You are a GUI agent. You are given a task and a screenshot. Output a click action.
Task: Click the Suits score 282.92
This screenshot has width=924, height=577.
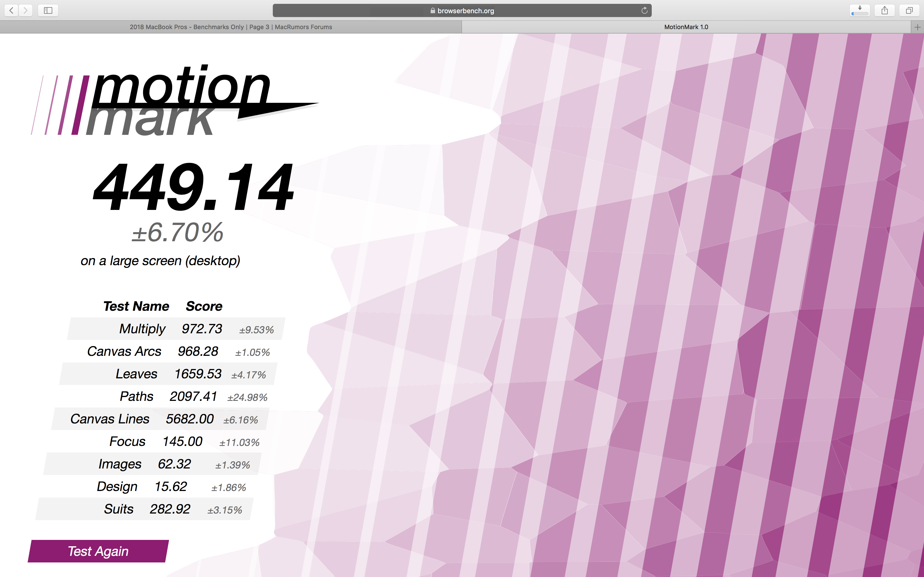coord(170,509)
